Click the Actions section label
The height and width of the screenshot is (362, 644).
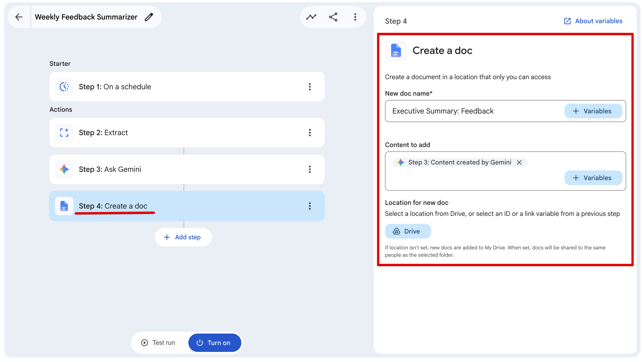click(x=61, y=110)
